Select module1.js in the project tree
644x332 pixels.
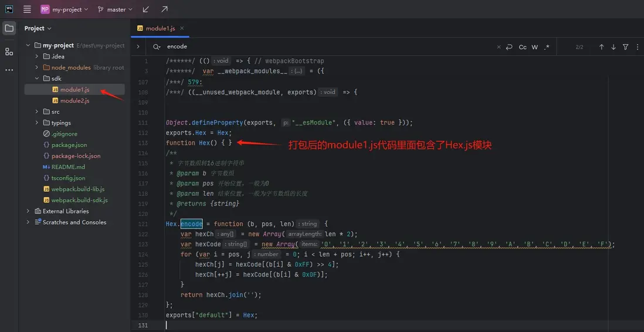pos(74,90)
